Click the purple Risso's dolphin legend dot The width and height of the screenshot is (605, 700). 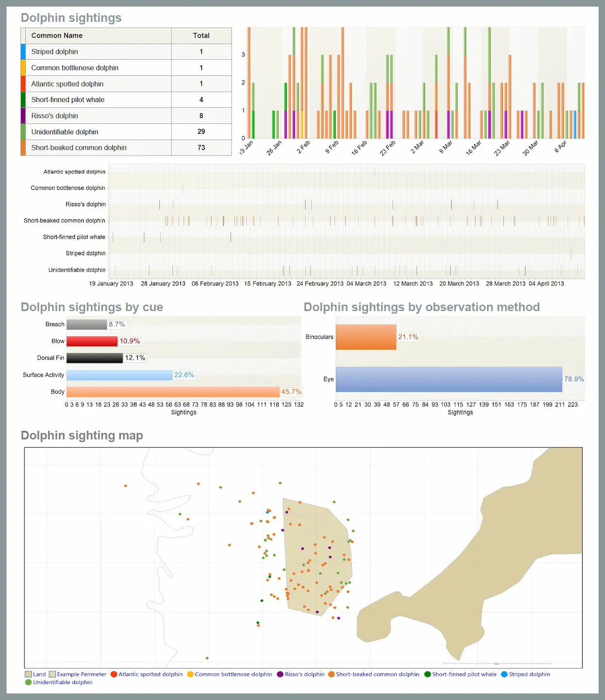click(x=280, y=674)
